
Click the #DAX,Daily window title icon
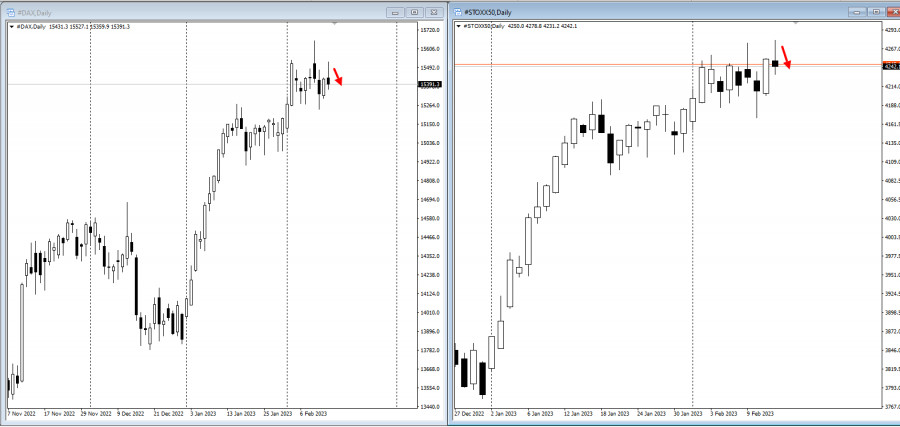point(10,13)
